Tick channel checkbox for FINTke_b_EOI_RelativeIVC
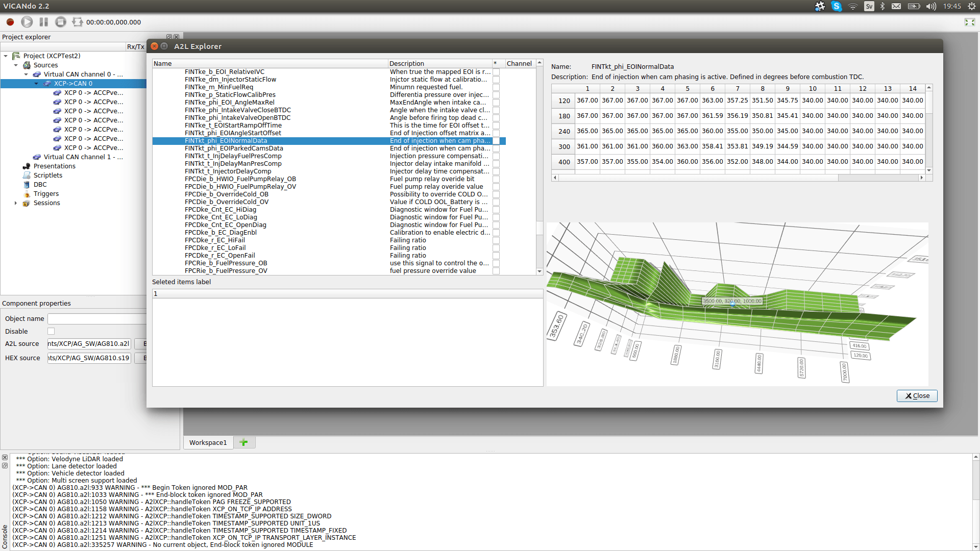This screenshot has height=551, width=980. coord(496,72)
